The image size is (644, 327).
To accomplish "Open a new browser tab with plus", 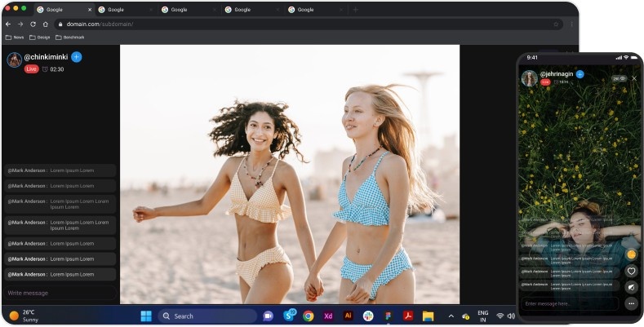I will point(355,10).
